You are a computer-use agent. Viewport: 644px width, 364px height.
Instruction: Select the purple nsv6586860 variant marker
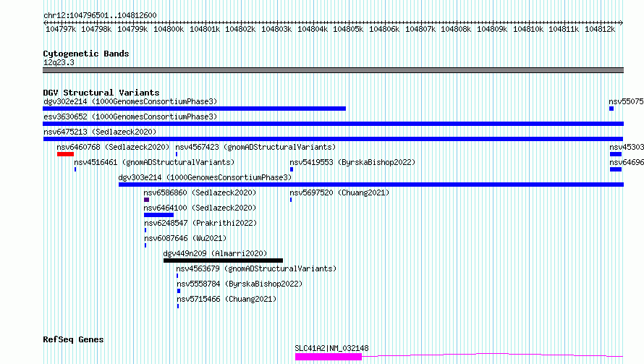click(147, 200)
